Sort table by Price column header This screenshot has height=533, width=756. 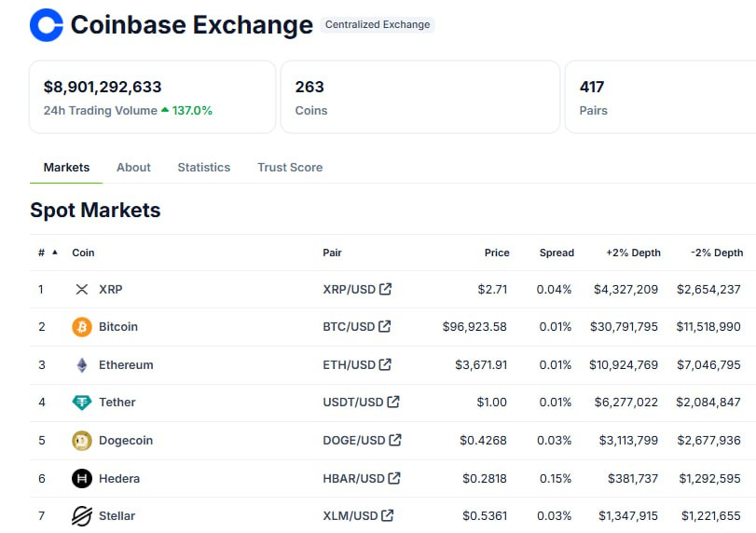tap(497, 253)
